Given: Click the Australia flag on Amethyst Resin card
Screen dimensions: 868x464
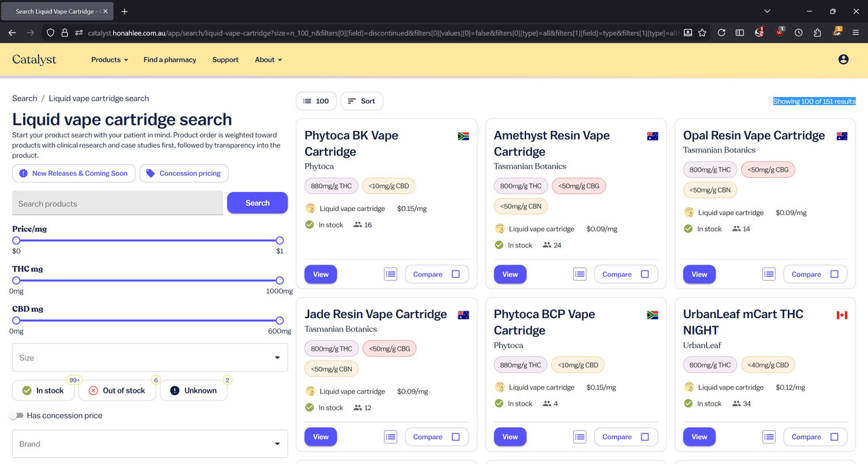Looking at the screenshot, I should (x=653, y=136).
